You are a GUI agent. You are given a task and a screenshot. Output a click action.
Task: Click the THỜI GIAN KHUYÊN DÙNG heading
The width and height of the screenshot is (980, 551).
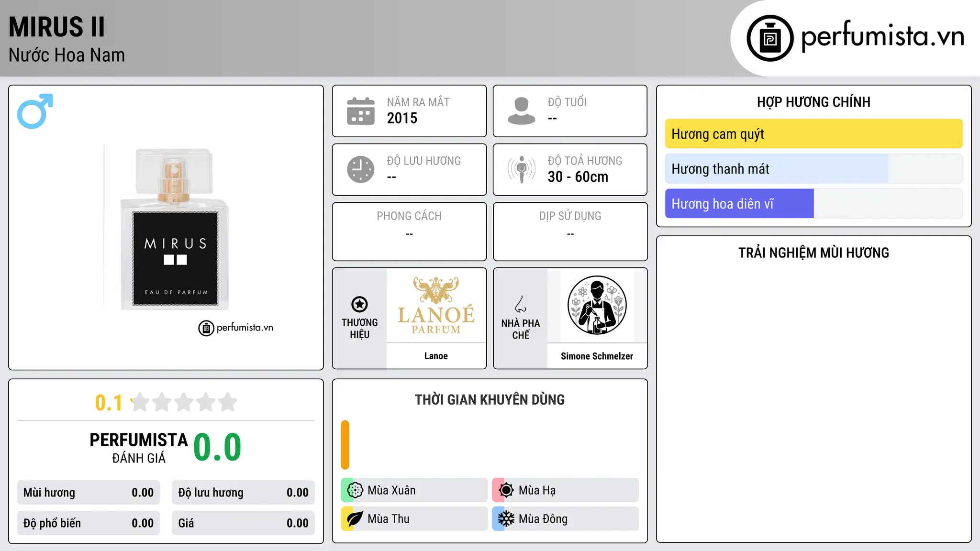pyautogui.click(x=490, y=399)
